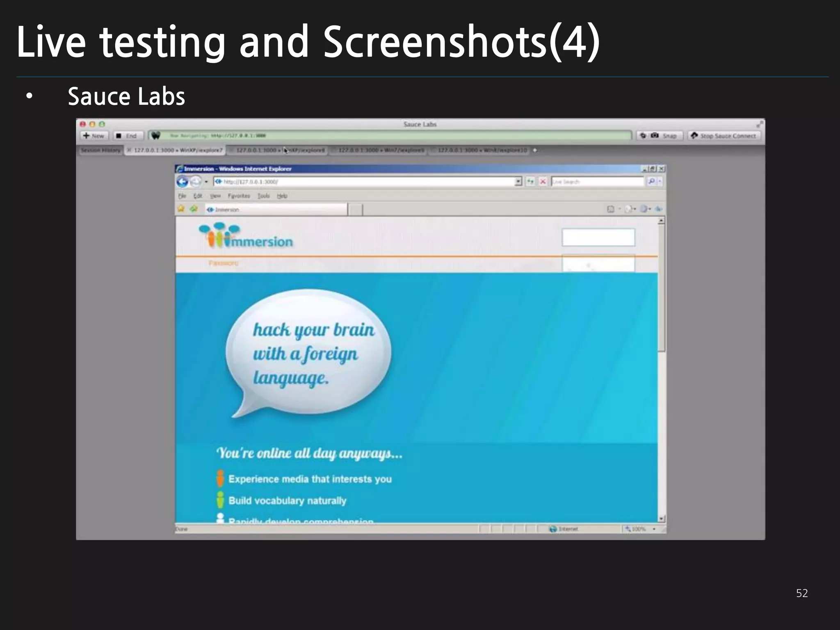Click the Internet Explorer Back arrow
840x630 pixels.
tap(182, 181)
